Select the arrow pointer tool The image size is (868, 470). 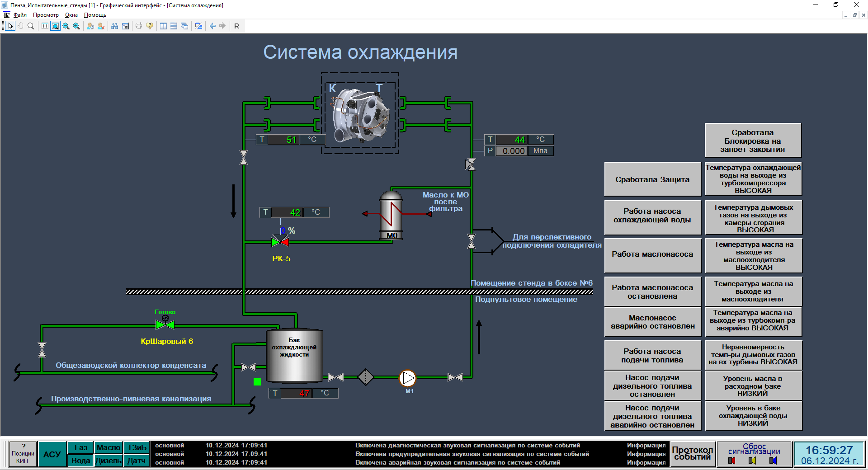10,26
